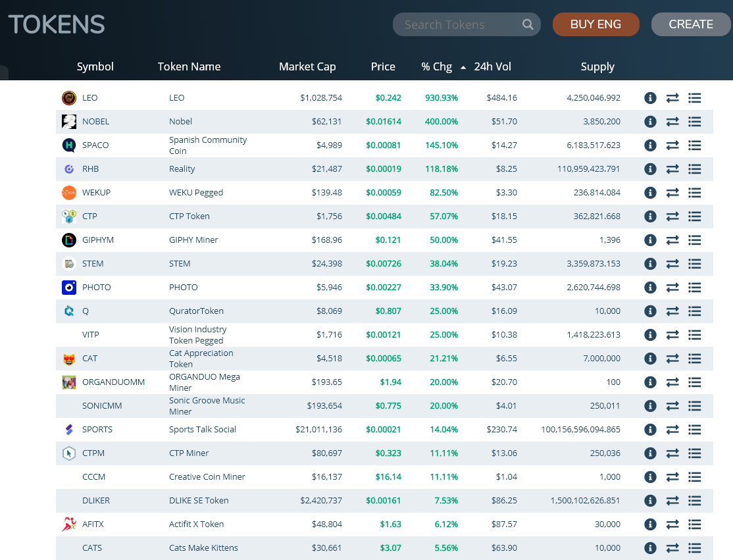Viewport: 733px width, 560px height.
Task: Click the Spanish Community Coin name
Action: pyautogui.click(x=207, y=145)
